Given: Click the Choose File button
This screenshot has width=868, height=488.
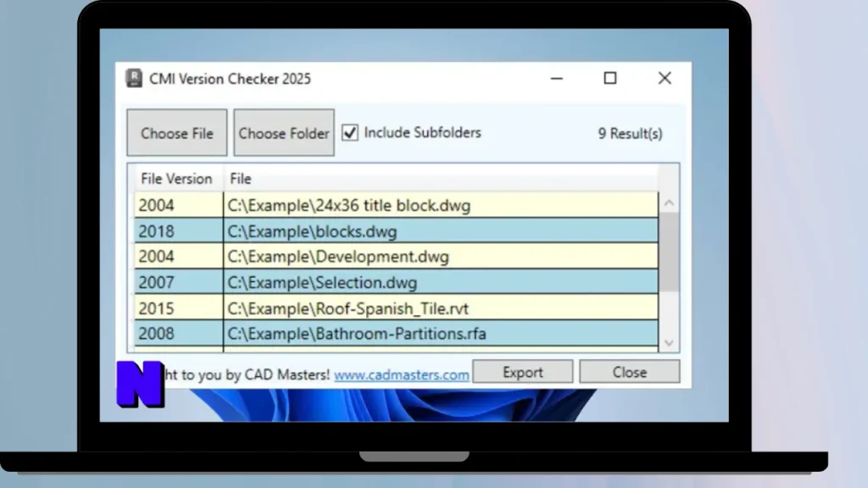Looking at the screenshot, I should click(x=176, y=133).
